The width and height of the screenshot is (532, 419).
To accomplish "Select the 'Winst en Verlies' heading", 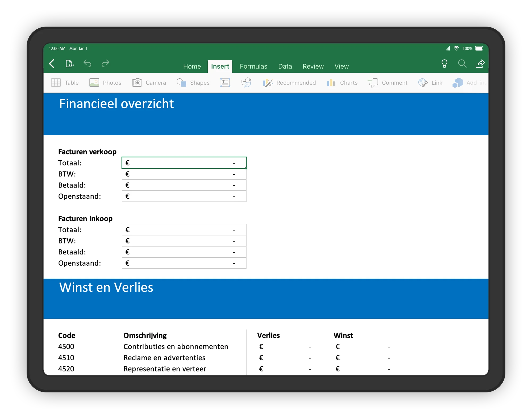I will pos(106,287).
